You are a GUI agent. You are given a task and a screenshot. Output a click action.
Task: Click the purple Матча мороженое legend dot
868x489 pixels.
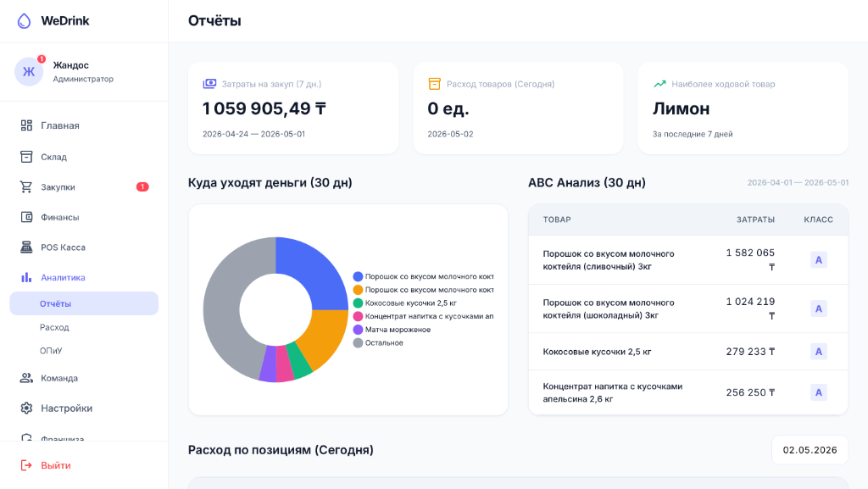click(x=358, y=330)
